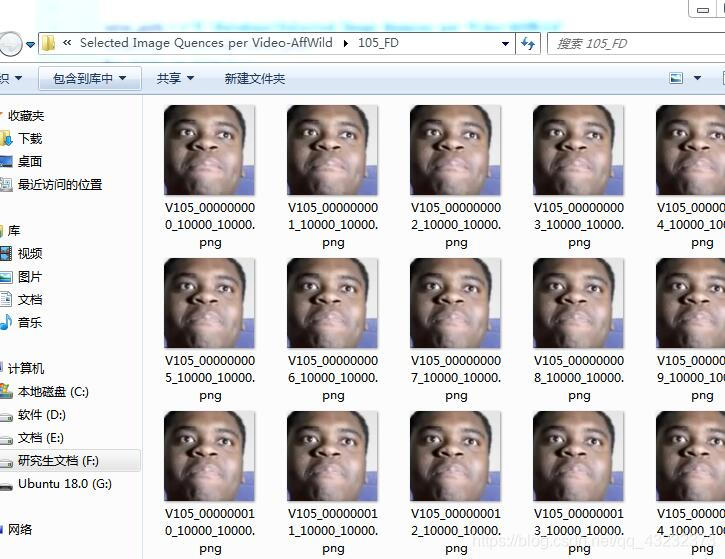Click the 本地磁盘 (C:) drive icon
The width and height of the screenshot is (725, 559).
(6, 391)
